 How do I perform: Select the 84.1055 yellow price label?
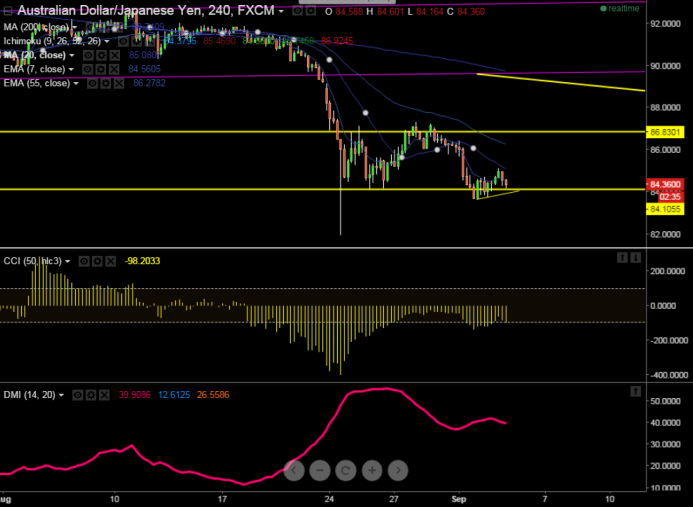[x=665, y=209]
